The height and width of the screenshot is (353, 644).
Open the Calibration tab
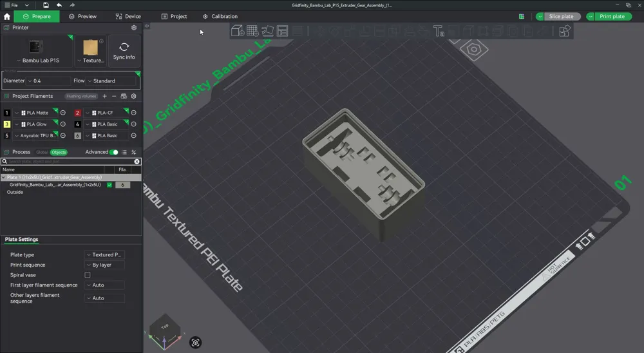(x=220, y=17)
